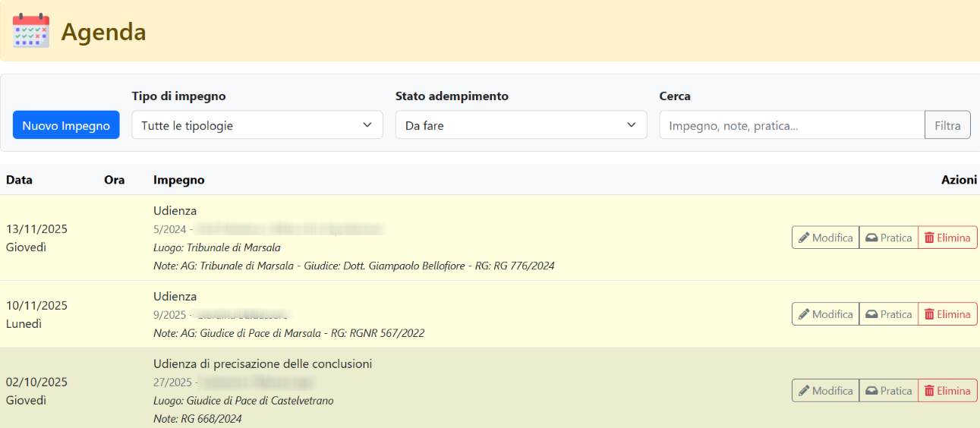
Task: Click the 'Stato adempimento' label
Action: [x=452, y=96]
